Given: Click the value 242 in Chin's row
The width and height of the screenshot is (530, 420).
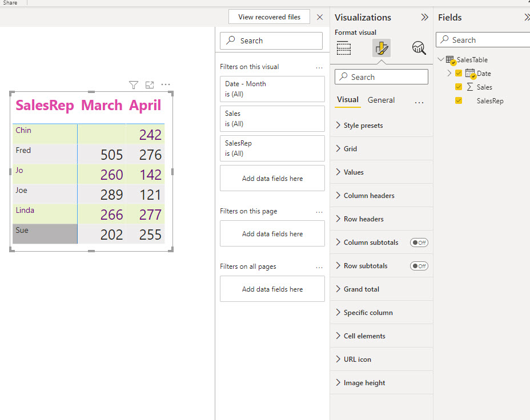Looking at the screenshot, I should (x=150, y=135).
